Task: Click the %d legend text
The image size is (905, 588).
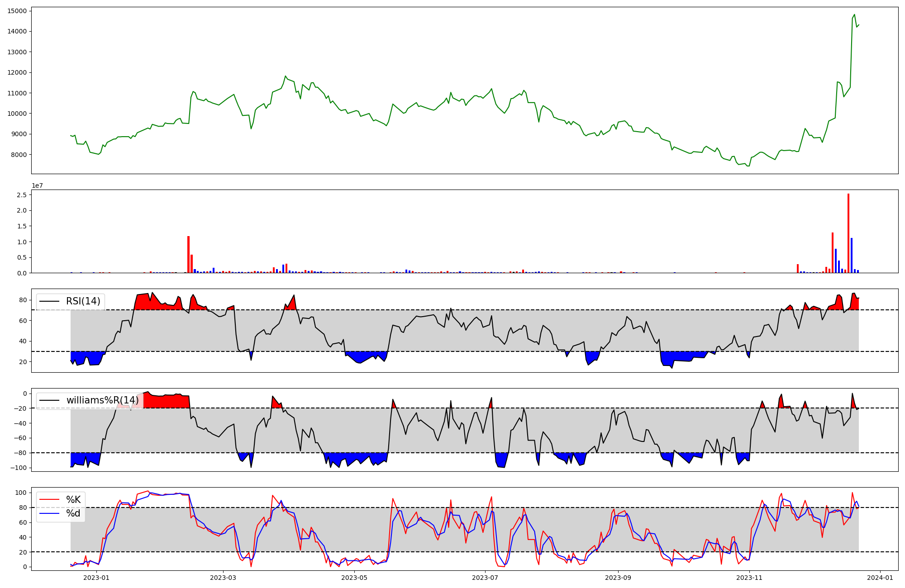Action: [x=73, y=513]
